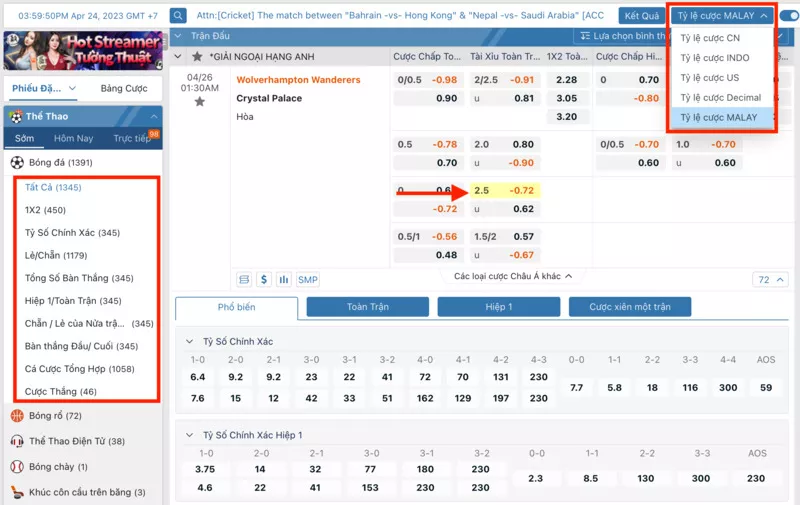Open 1X2 (450) category
Screen dimensions: 800x505
tap(45, 210)
